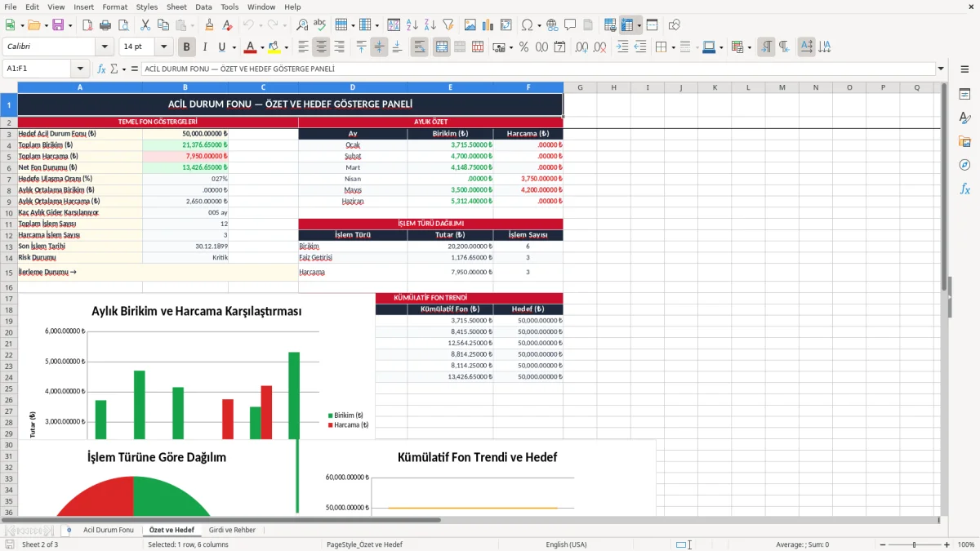
Task: Open sidebar Navigator compass icon
Action: click(964, 165)
